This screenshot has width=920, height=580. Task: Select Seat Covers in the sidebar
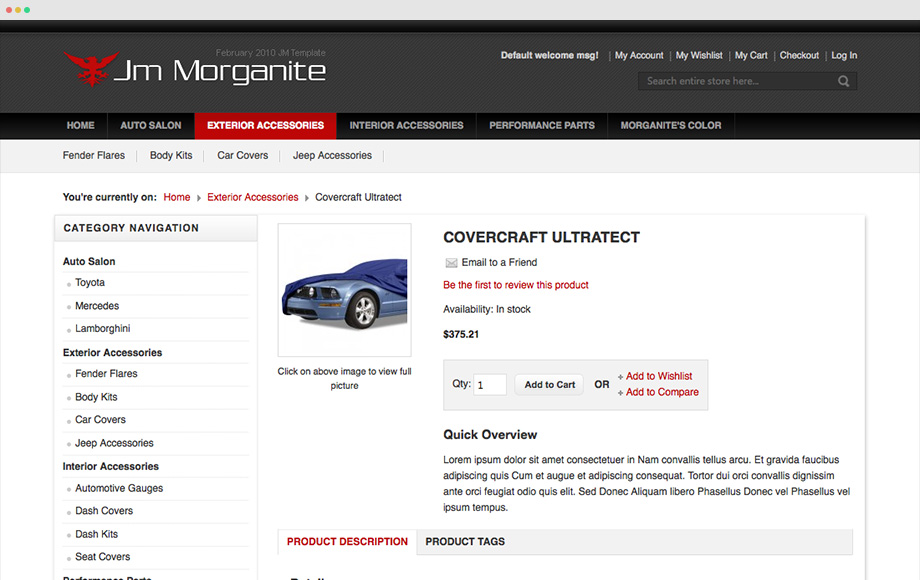[103, 557]
